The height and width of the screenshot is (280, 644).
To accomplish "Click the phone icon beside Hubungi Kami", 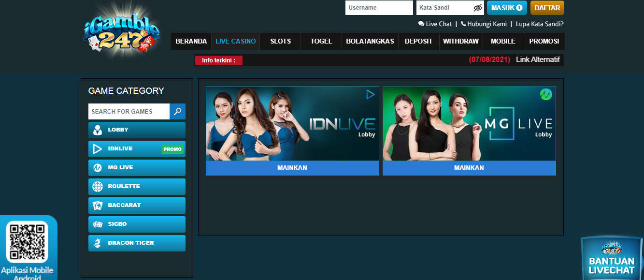I will [x=463, y=24].
